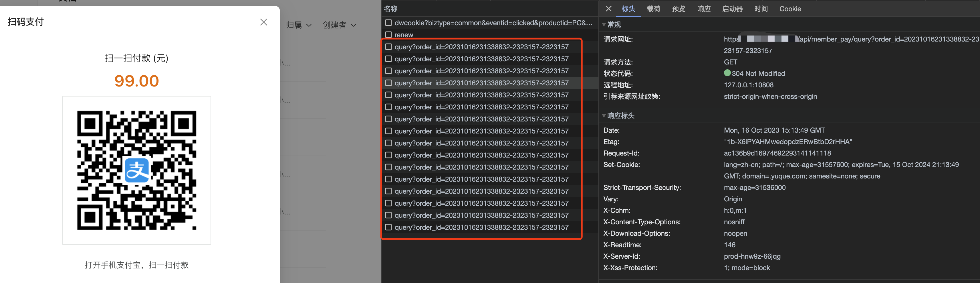Image resolution: width=980 pixels, height=283 pixels.
Task: Open the 预览 tab
Action: tap(678, 9)
